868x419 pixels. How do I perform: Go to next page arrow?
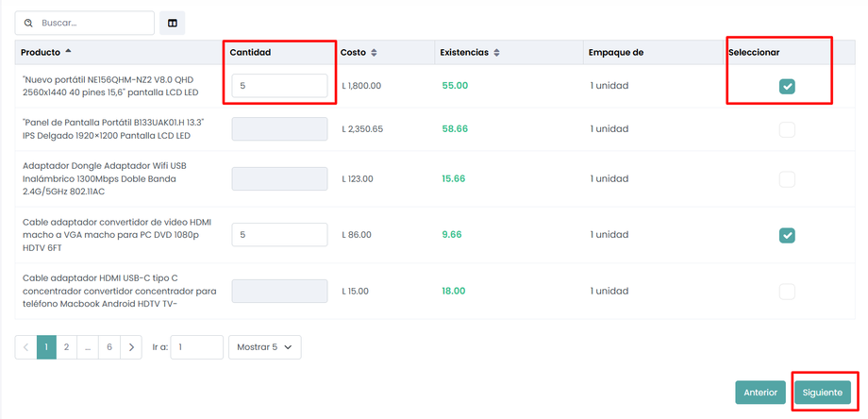[x=131, y=347]
